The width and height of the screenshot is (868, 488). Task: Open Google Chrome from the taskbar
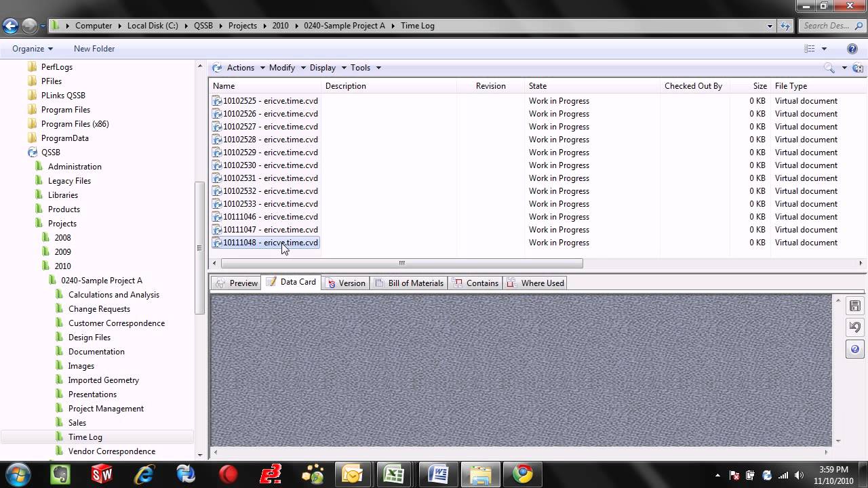click(x=523, y=474)
